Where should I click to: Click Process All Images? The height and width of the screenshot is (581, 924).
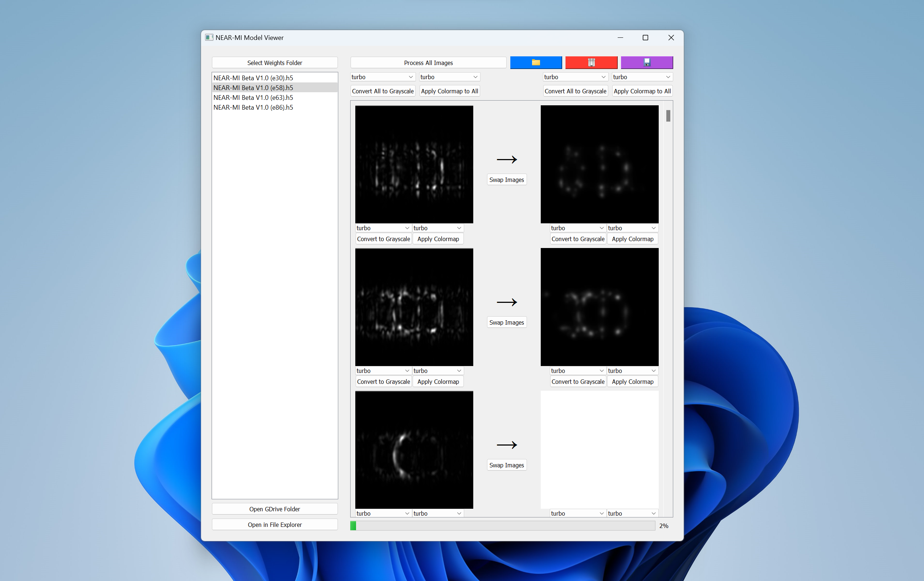tap(428, 62)
